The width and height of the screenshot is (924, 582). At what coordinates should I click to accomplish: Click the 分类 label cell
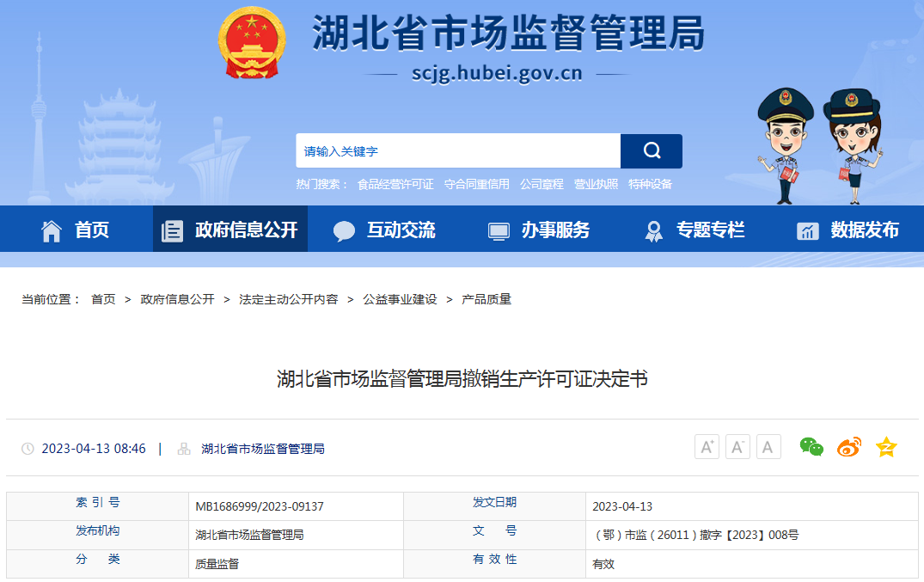(x=97, y=564)
